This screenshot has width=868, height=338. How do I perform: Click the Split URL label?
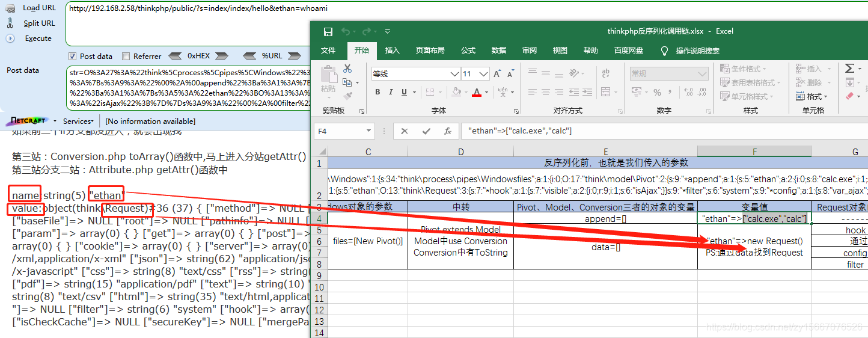click(39, 23)
